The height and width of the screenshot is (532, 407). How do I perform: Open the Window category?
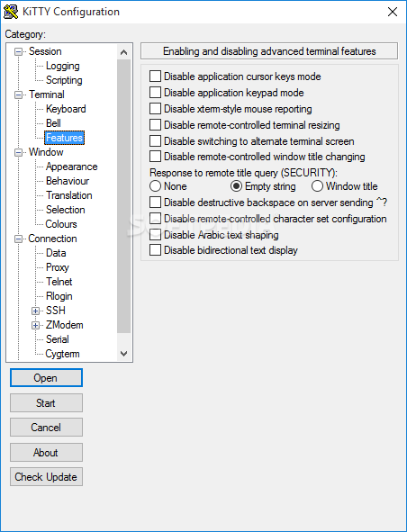pos(46,152)
